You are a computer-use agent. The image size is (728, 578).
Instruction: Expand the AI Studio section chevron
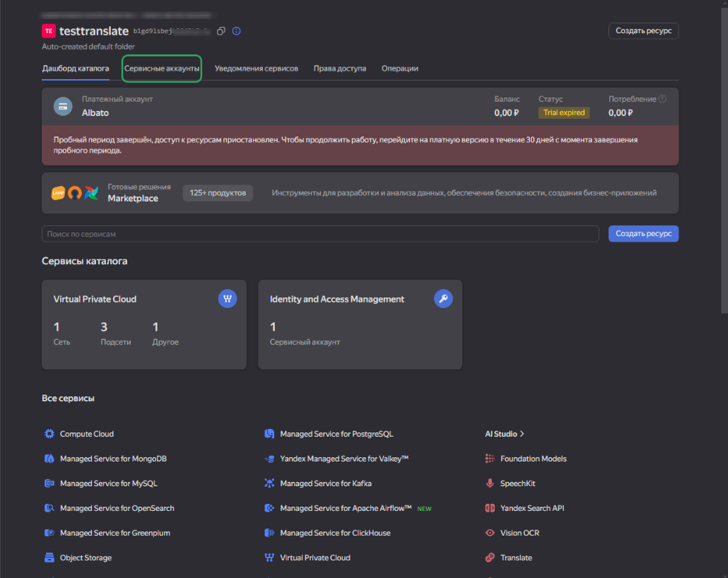(522, 434)
